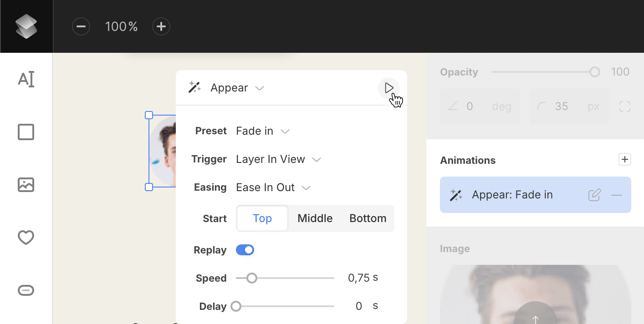Click the 100% zoom value
Viewport: 644px width, 324px height.
tap(121, 26)
